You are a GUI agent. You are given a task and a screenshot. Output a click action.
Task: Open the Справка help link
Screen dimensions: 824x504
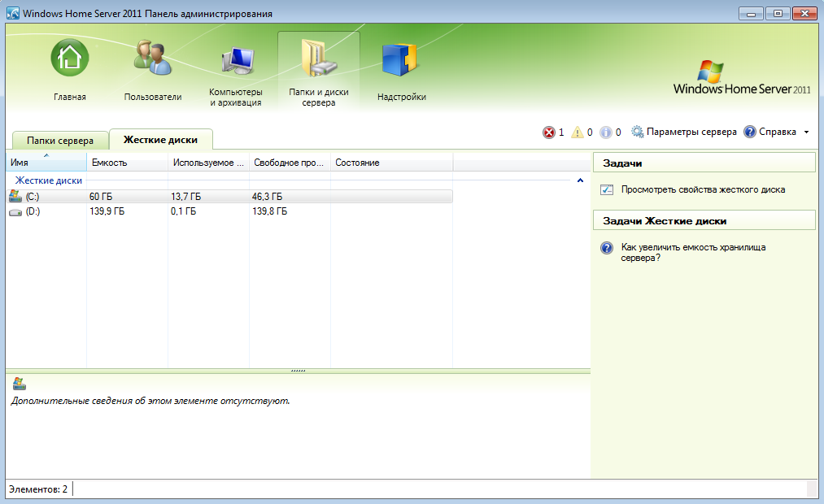[778, 132]
